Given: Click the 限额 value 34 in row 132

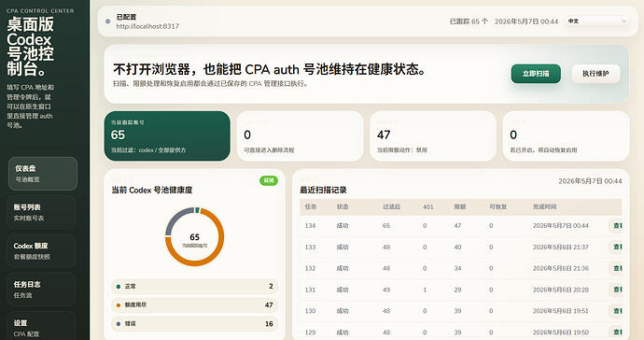Looking at the screenshot, I should tap(457, 268).
